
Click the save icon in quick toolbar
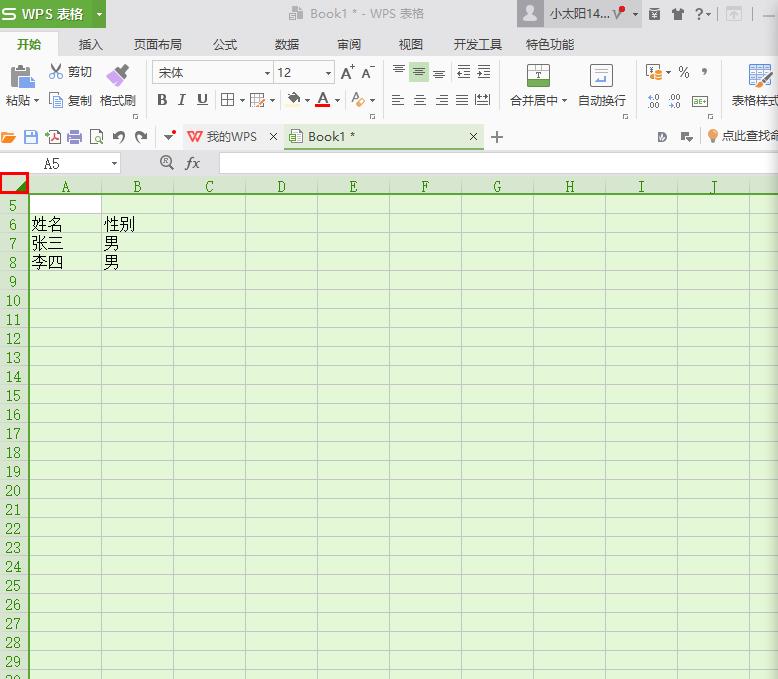(x=31, y=137)
